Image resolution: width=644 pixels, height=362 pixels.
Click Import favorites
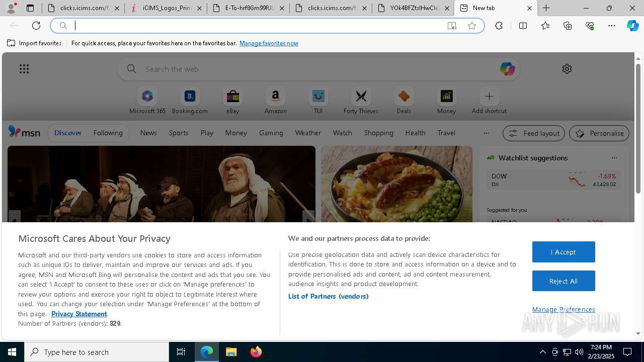pyautogui.click(x=34, y=43)
